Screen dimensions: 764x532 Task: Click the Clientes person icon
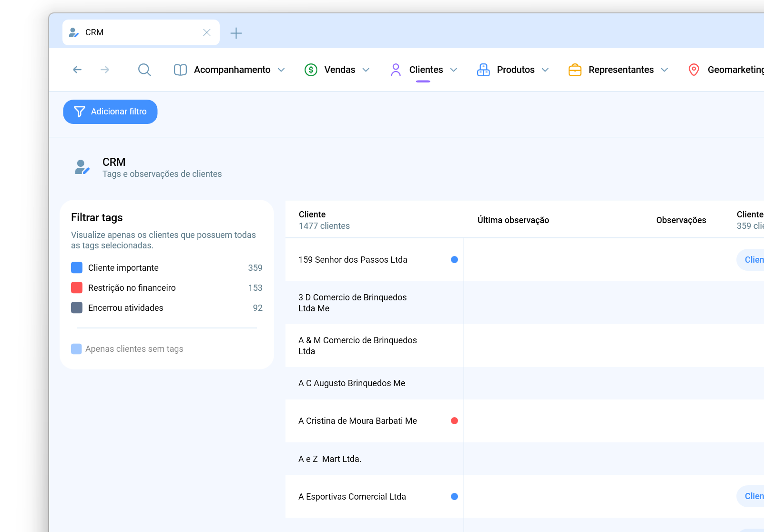click(x=396, y=70)
